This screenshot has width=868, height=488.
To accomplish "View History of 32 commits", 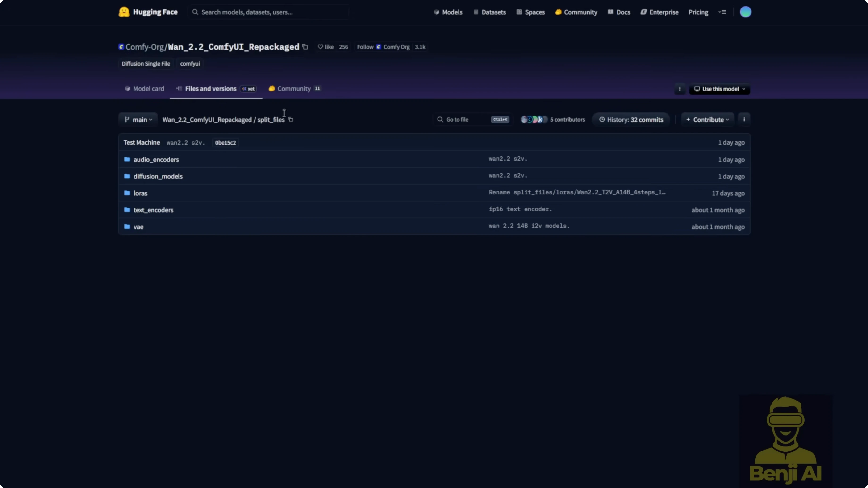I will point(631,120).
